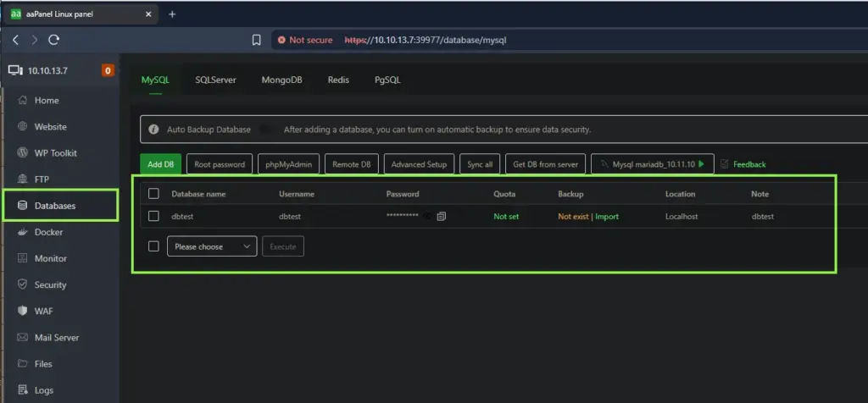Click the Import link for dbtest
Image resolution: width=868 pixels, height=403 pixels.
point(607,217)
